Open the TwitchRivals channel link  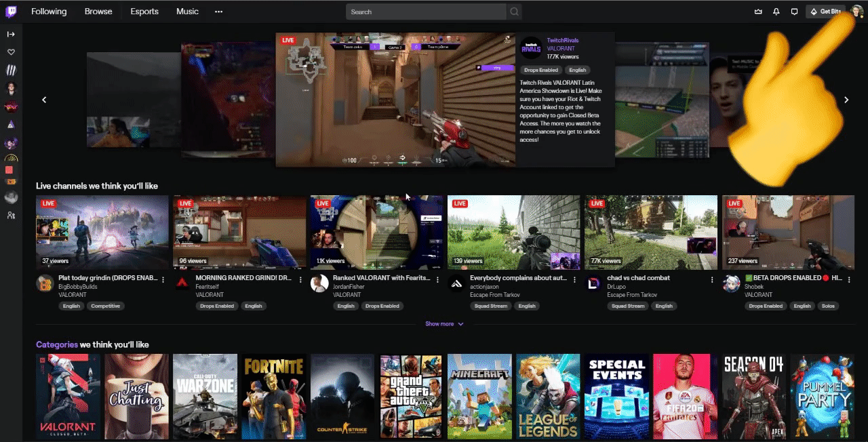click(562, 41)
